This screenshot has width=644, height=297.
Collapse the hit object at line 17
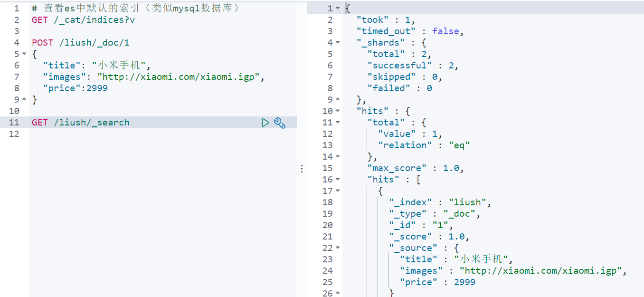(x=338, y=191)
